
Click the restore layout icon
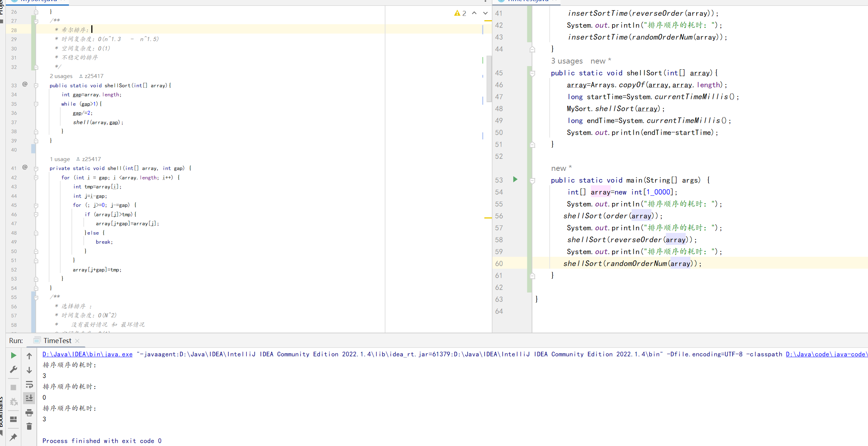[x=13, y=419]
